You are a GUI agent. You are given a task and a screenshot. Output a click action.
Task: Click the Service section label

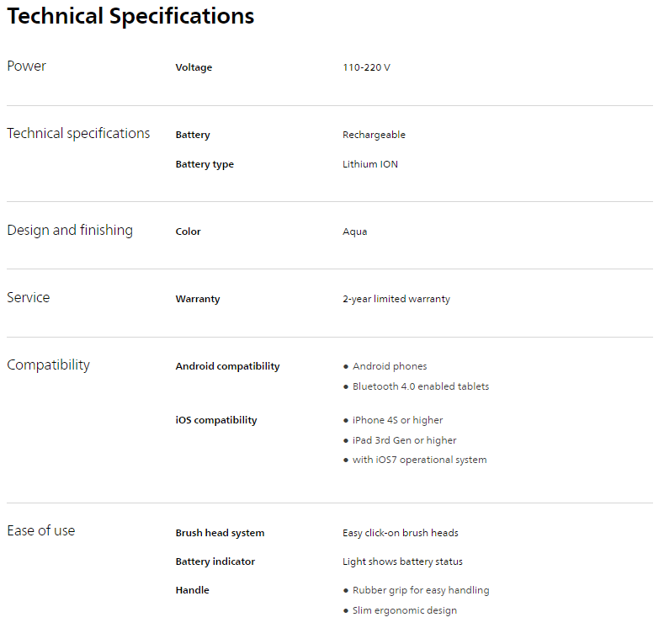[x=29, y=298]
